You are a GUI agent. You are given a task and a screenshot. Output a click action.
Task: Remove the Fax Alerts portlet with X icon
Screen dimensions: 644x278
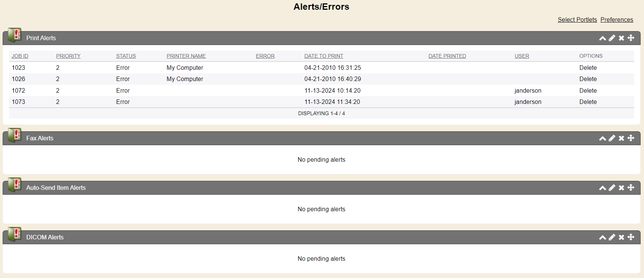pos(621,138)
